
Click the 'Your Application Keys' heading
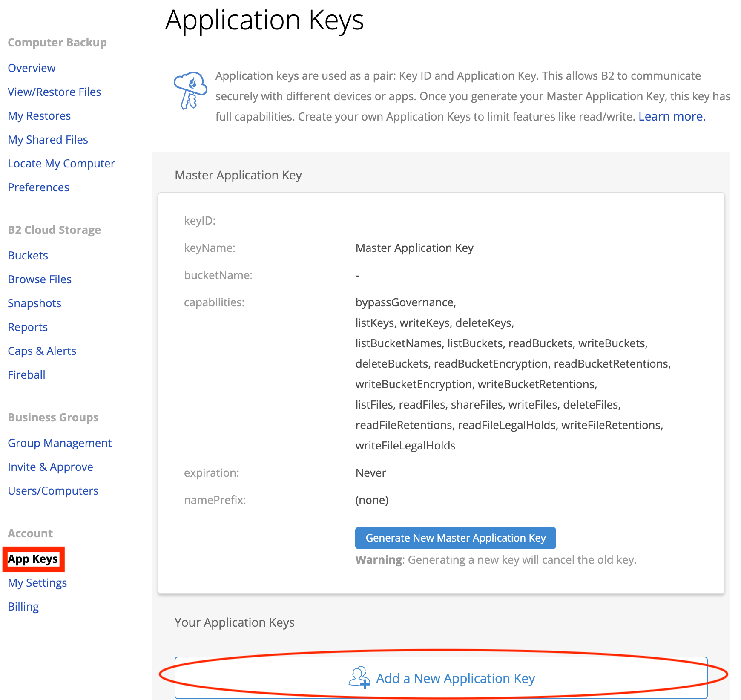(x=234, y=622)
